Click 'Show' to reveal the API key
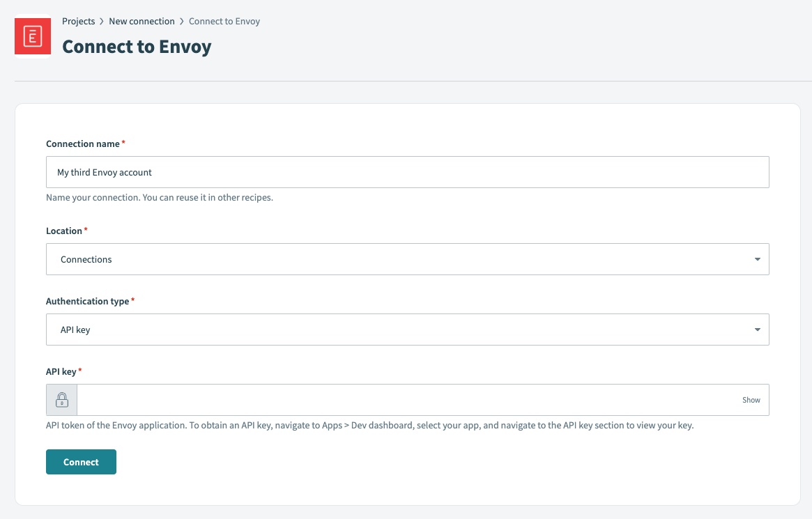The image size is (812, 519). click(x=751, y=399)
